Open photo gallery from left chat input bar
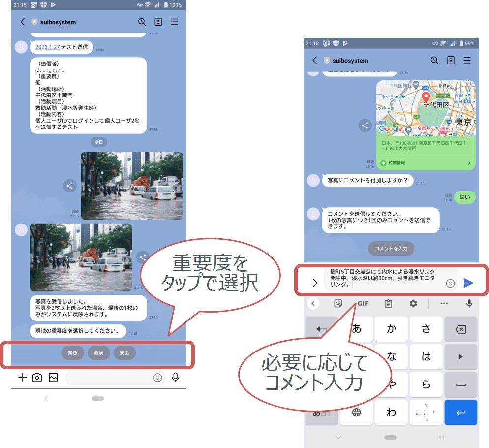Screen dimensions: 489x448 [53, 378]
